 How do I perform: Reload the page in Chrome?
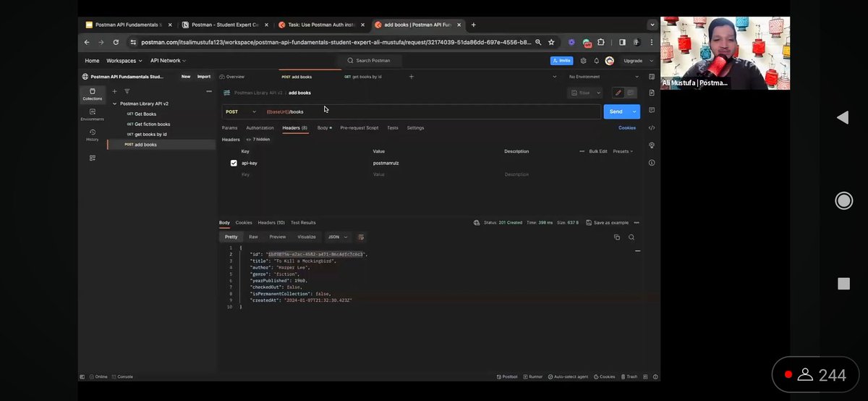point(116,42)
